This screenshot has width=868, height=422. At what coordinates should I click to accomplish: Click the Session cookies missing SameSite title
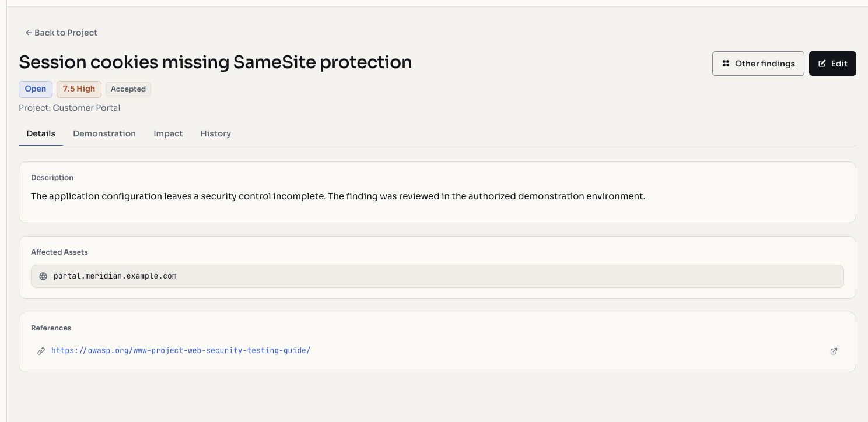[215, 62]
